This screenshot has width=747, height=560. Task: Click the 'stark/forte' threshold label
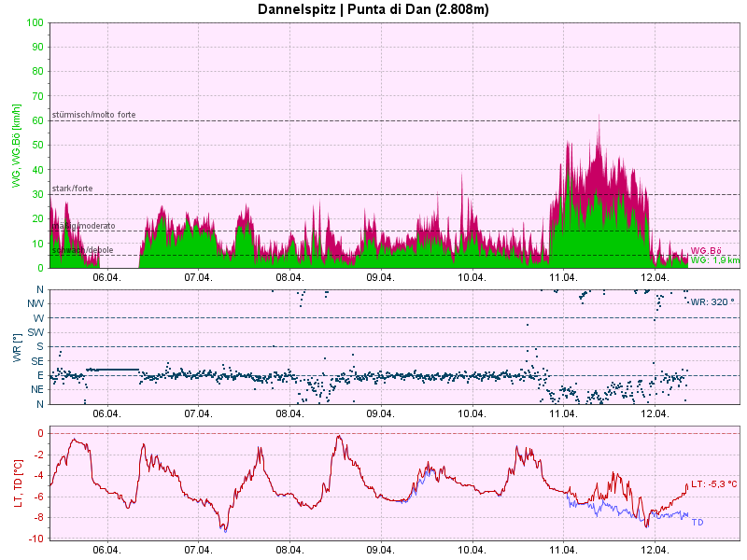[x=73, y=189]
